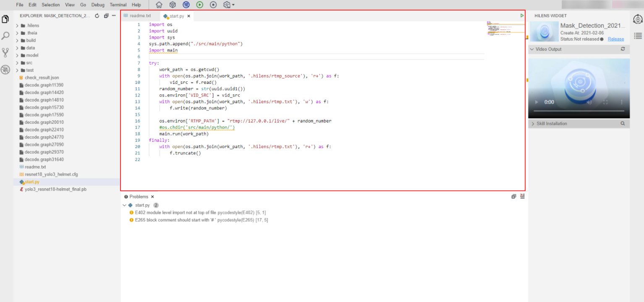Viewport: 644px width, 302px height.
Task: Open the File menu
Action: 20,5
